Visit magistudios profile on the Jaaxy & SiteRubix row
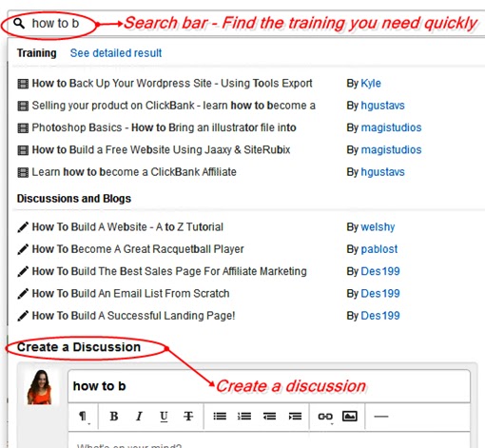Image resolution: width=485 pixels, height=448 pixels. click(x=391, y=150)
